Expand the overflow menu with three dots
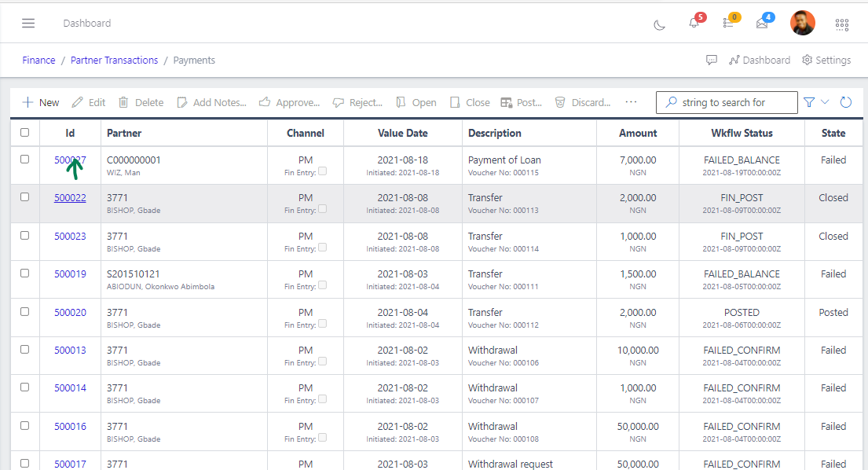This screenshot has width=868, height=470. click(x=630, y=102)
